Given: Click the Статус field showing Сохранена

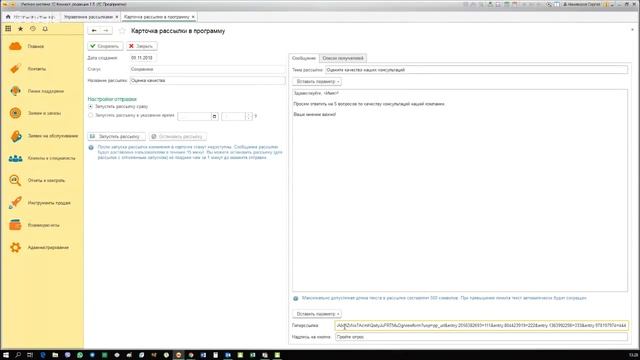Looking at the screenshot, I should [207, 69].
